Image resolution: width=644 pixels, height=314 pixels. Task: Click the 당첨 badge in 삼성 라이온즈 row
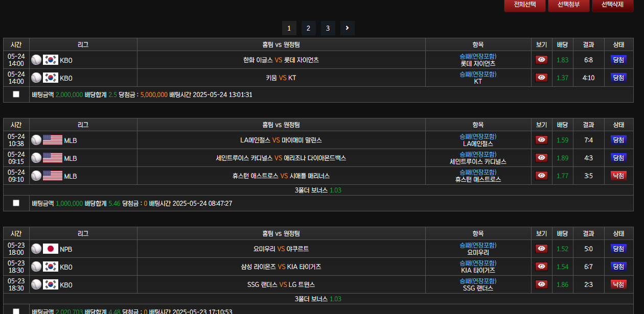(x=618, y=267)
